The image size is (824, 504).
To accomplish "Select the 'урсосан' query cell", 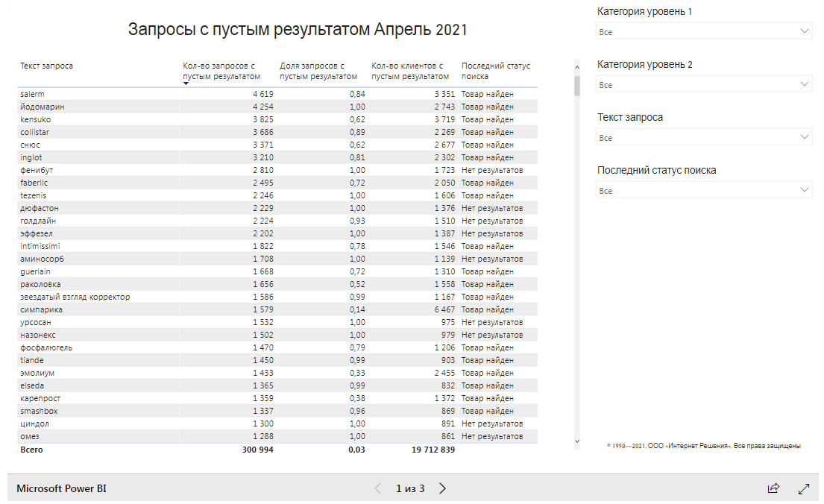I will (x=36, y=322).
